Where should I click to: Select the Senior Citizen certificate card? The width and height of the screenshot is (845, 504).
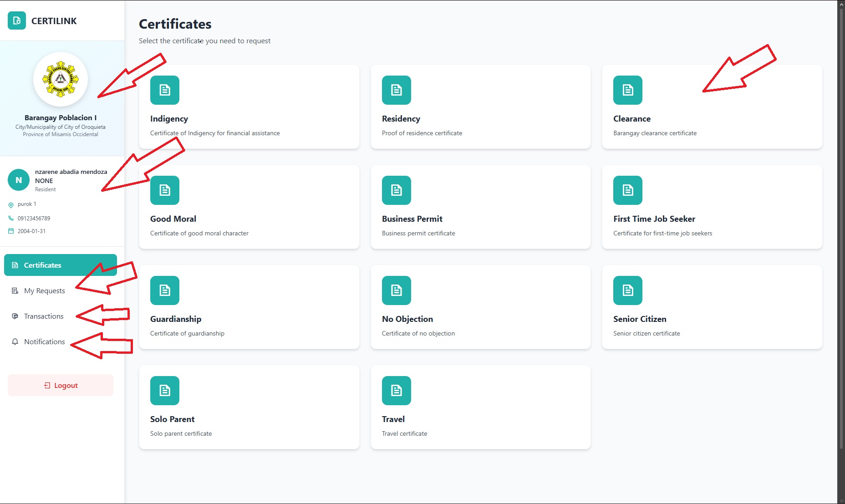click(x=710, y=307)
